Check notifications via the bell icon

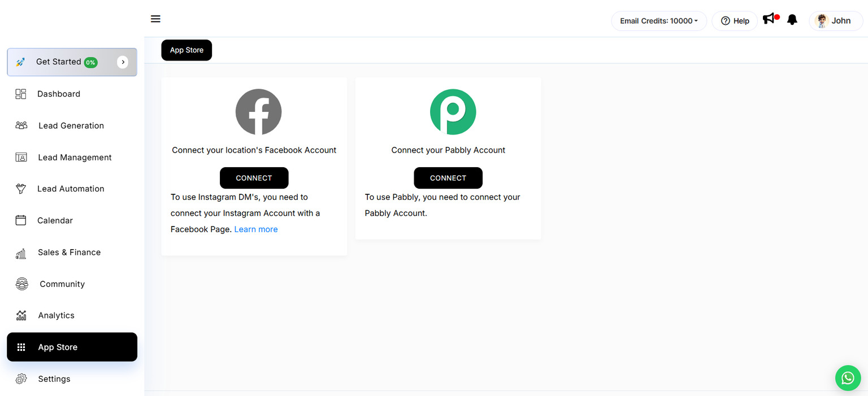792,19
